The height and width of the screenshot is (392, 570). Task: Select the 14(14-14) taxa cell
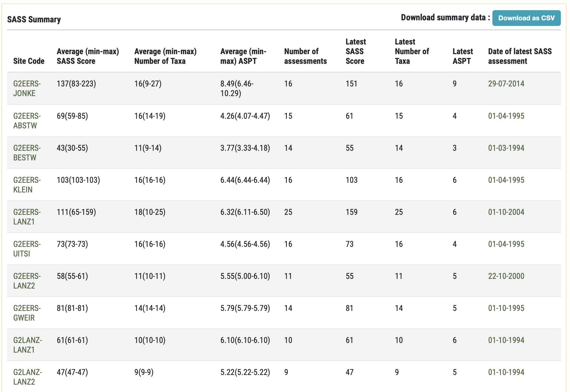coord(150,308)
